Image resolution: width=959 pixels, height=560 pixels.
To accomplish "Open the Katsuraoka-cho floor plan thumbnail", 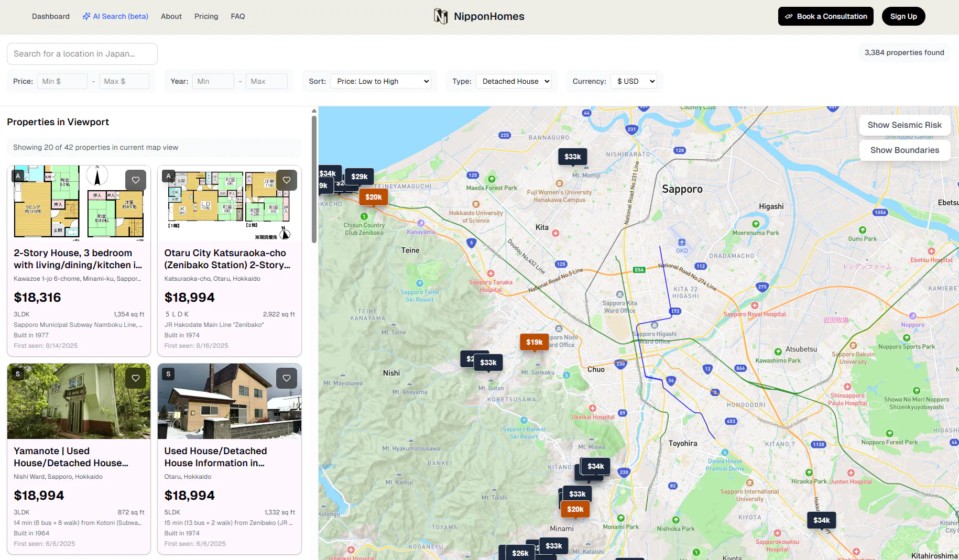I will coord(230,203).
